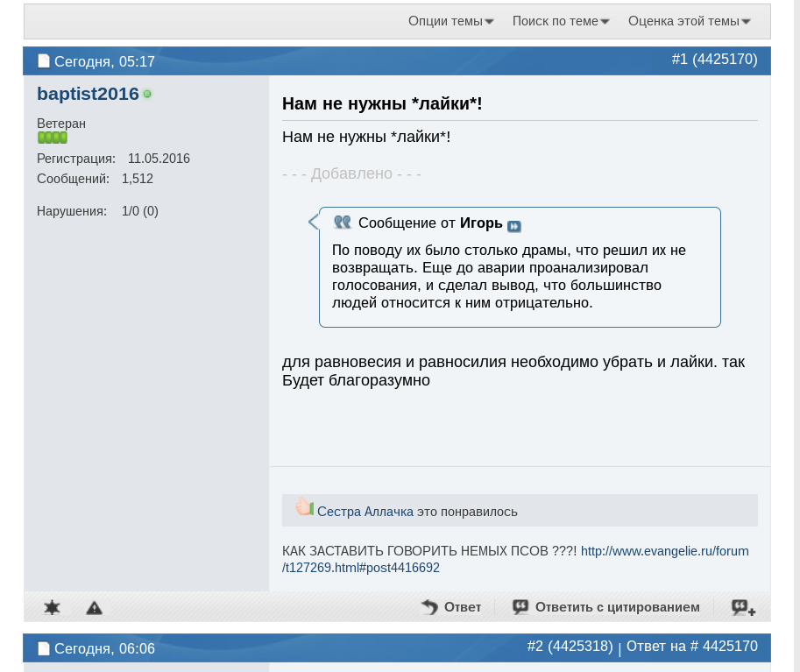Click the star icon in the post footer
This screenshot has height=672, width=800.
click(52, 607)
